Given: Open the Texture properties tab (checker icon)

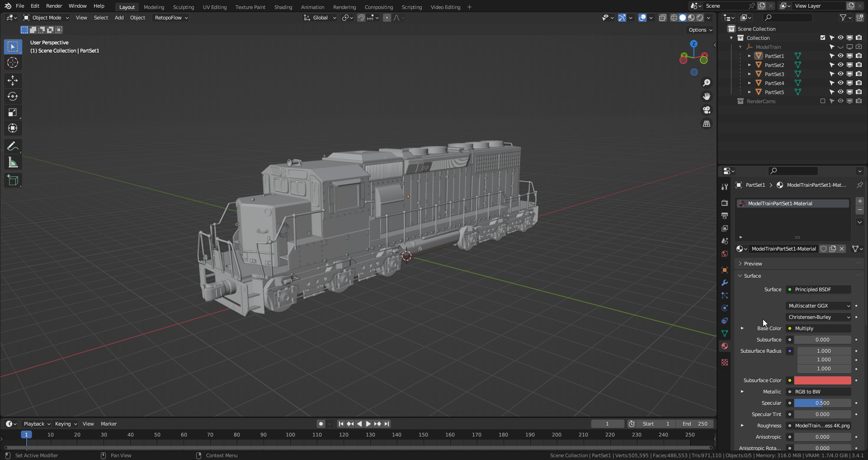Looking at the screenshot, I should coord(724,362).
